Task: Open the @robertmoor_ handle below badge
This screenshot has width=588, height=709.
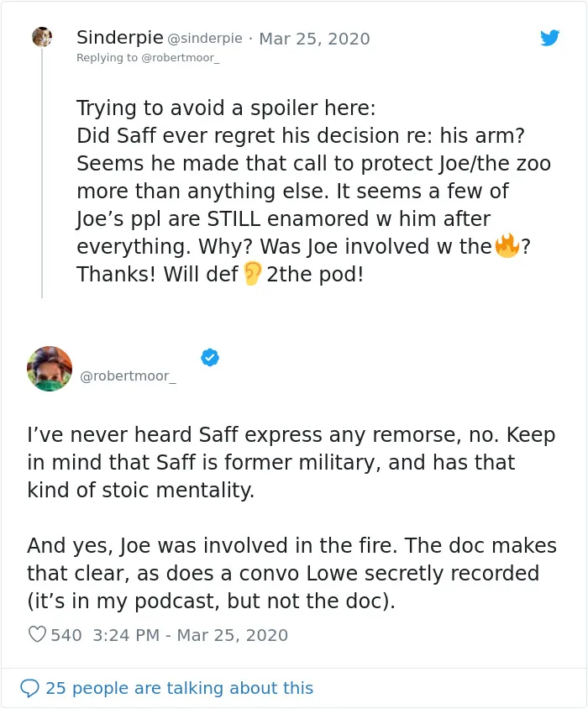Action: pyautogui.click(x=128, y=376)
